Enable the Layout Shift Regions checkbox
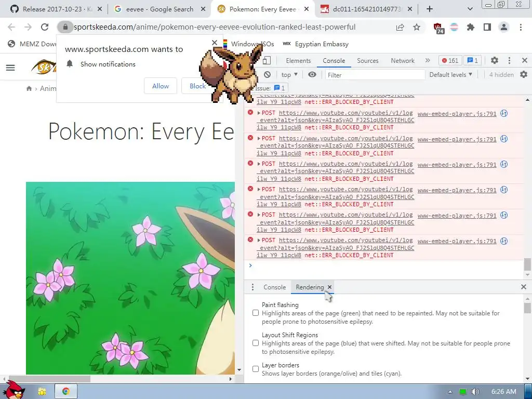Image resolution: width=532 pixels, height=399 pixels. pos(256,343)
